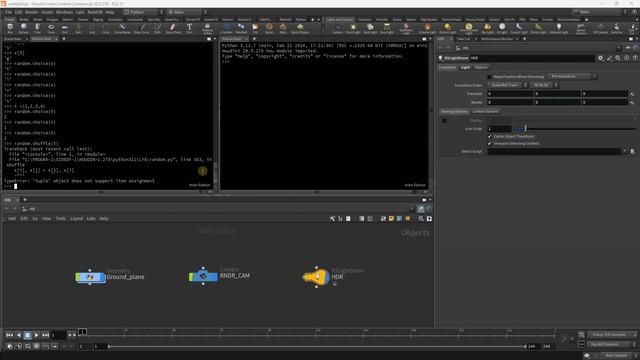
Task: Select the Grid shelf tool
Action: (x=65, y=28)
